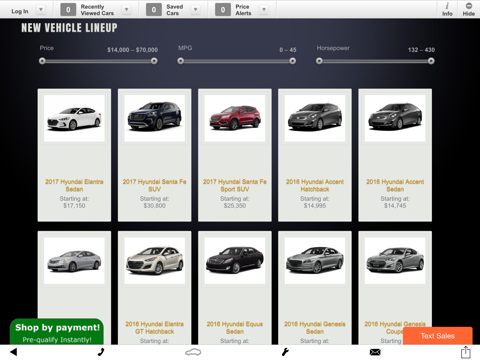Expand Price Alerts dropdown arrow

(264, 10)
